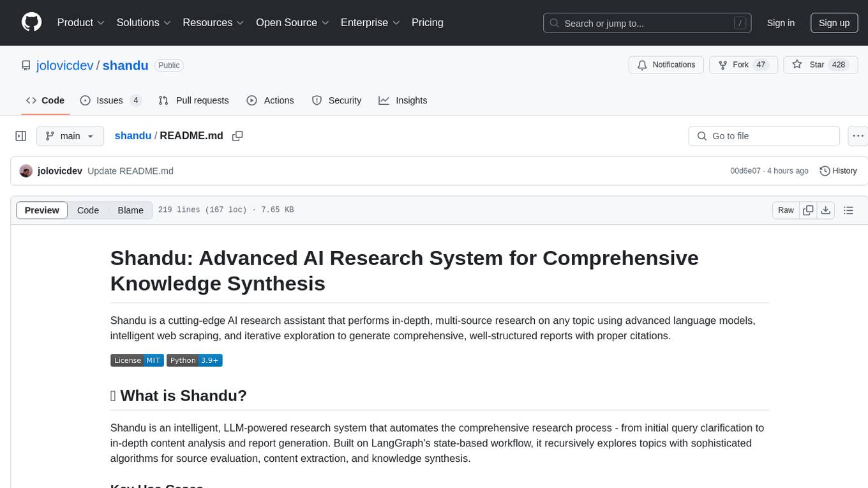Viewport: 868px width, 488px height.
Task: Expand the Enterprise menu
Action: point(370,22)
